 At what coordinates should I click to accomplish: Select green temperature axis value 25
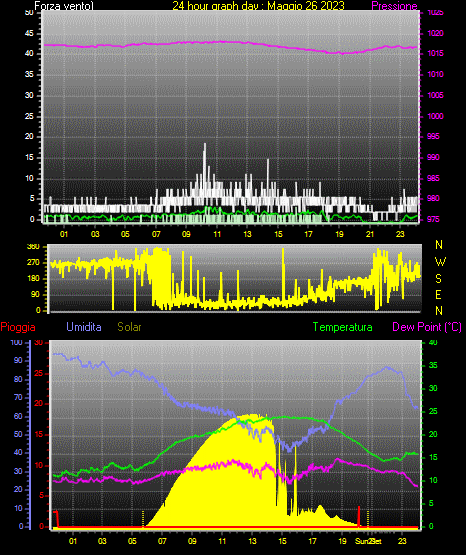(x=433, y=411)
